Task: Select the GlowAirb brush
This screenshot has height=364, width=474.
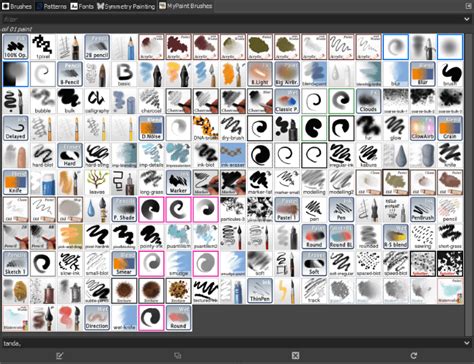Action: tap(423, 128)
